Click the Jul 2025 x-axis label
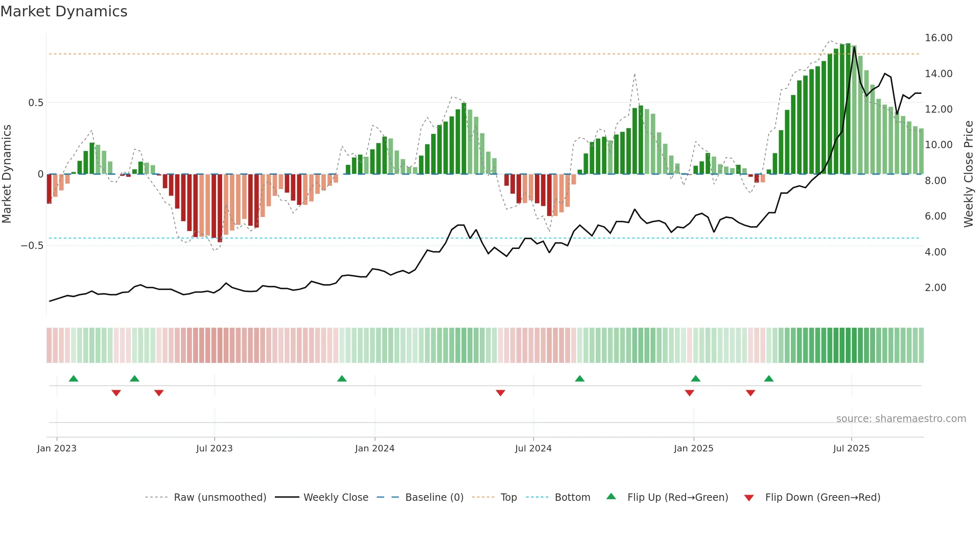 pos(851,448)
